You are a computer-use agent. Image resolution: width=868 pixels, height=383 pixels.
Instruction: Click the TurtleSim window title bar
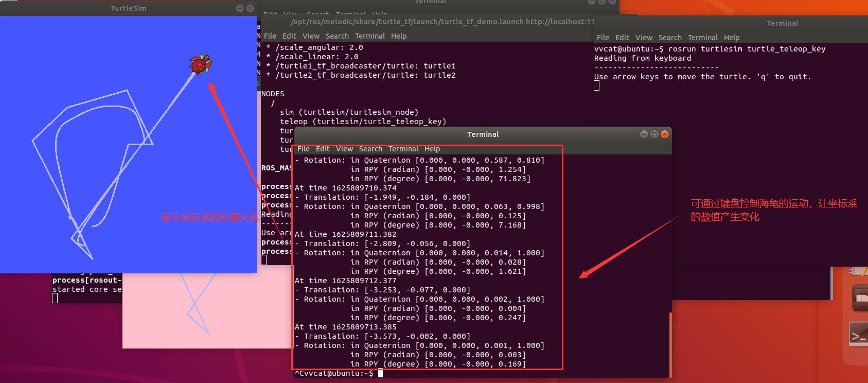pyautogui.click(x=129, y=8)
